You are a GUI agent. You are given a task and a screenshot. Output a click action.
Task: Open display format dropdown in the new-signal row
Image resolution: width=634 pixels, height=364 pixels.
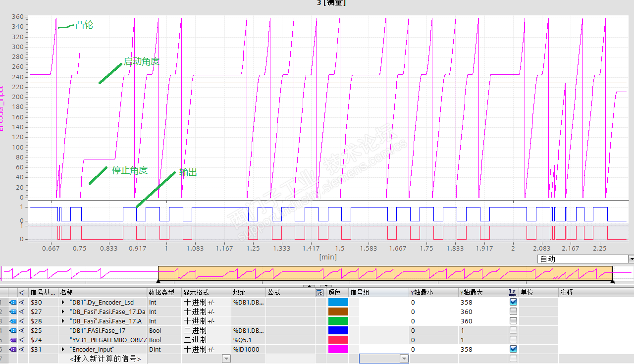226,359
